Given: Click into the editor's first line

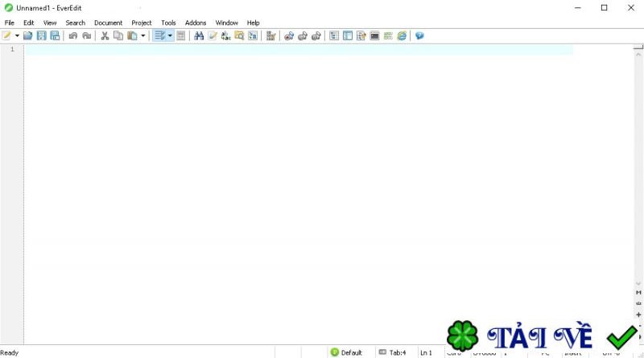Looking at the screenshot, I should [299, 49].
